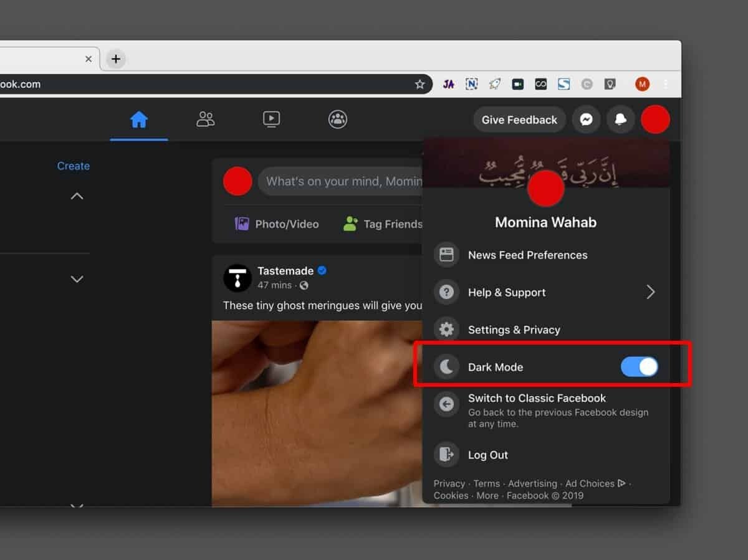This screenshot has width=748, height=560.
Task: Open the Terms link at the menu bottom
Action: [x=486, y=483]
